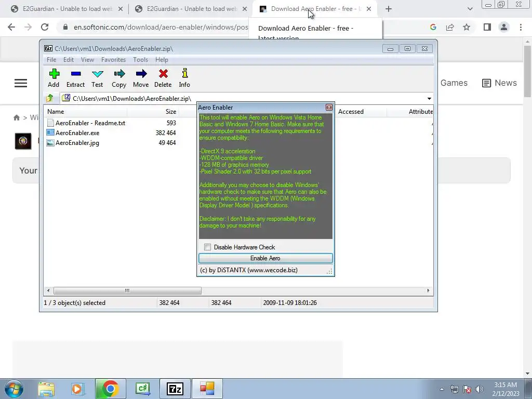This screenshot has height=399, width=532.
Task: Close the Download Aero Enabler tab
Action: [x=369, y=9]
